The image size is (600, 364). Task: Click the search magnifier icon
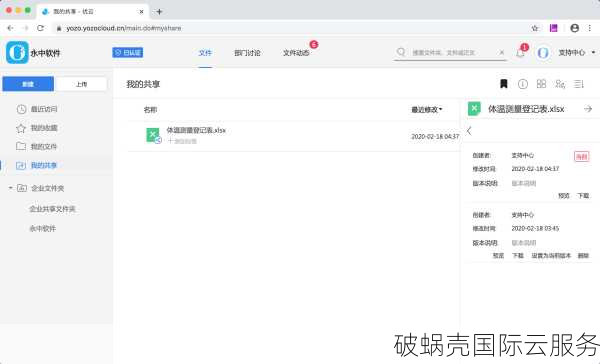tap(401, 52)
